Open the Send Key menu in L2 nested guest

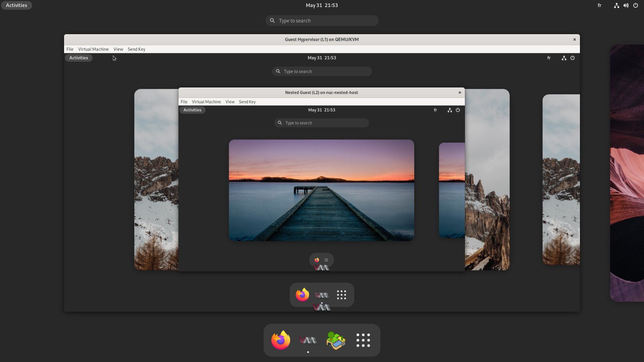tap(247, 102)
